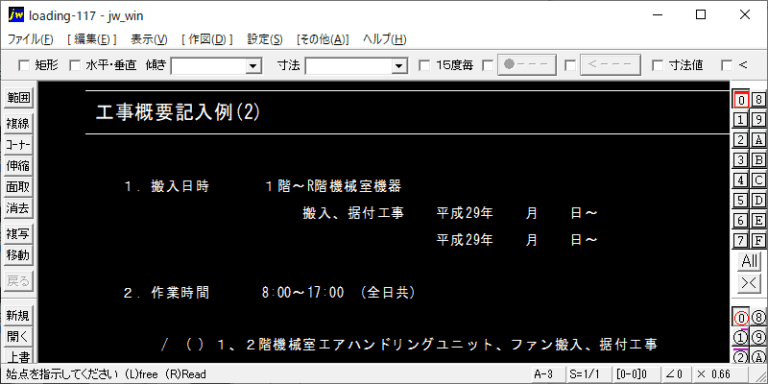
Task: Select layer 3 square button
Action: pyautogui.click(x=741, y=160)
